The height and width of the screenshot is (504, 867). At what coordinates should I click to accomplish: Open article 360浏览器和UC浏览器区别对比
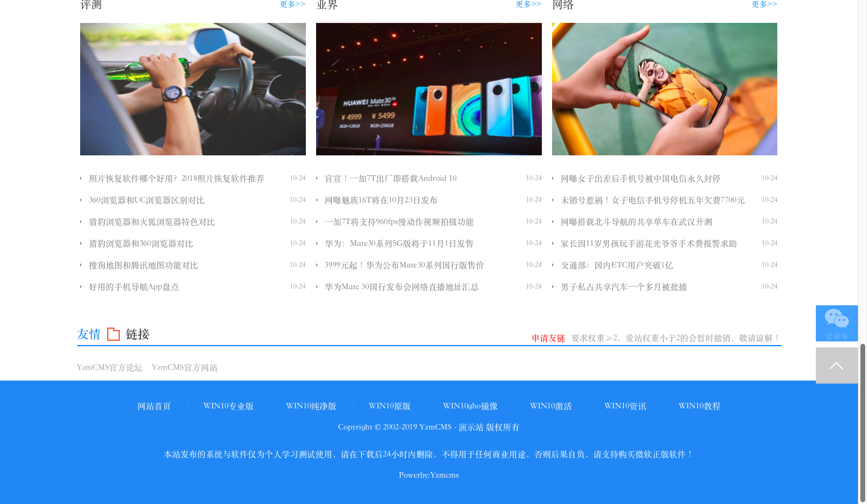click(x=146, y=201)
